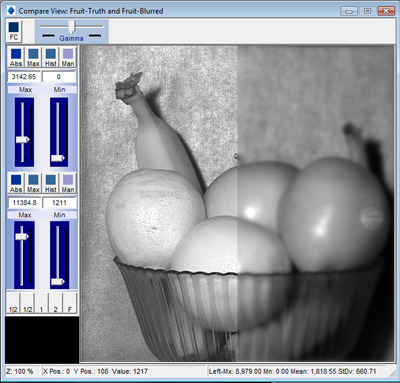The image size is (400, 383).
Task: Set zoom to 2x with the 2 button
Action: [56, 303]
